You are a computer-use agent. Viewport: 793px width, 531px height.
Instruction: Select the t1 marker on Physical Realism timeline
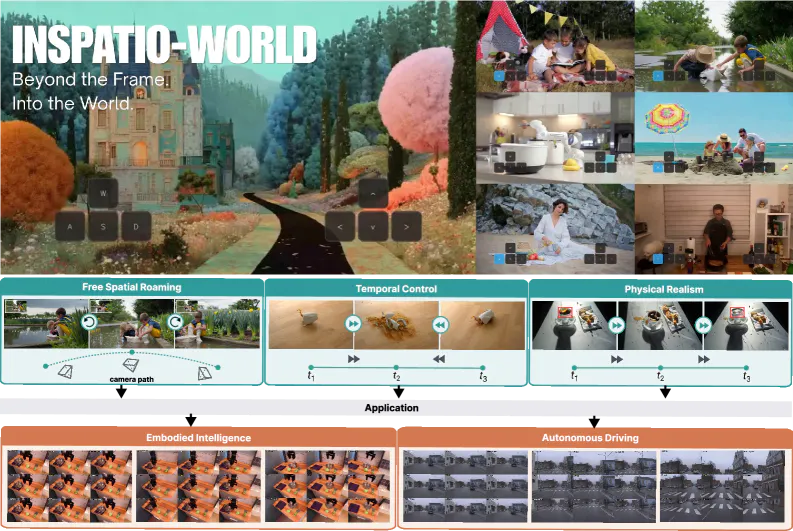pyautogui.click(x=574, y=368)
